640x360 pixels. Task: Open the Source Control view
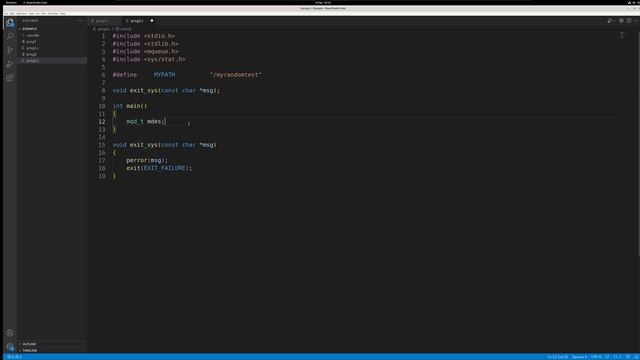click(x=10, y=50)
